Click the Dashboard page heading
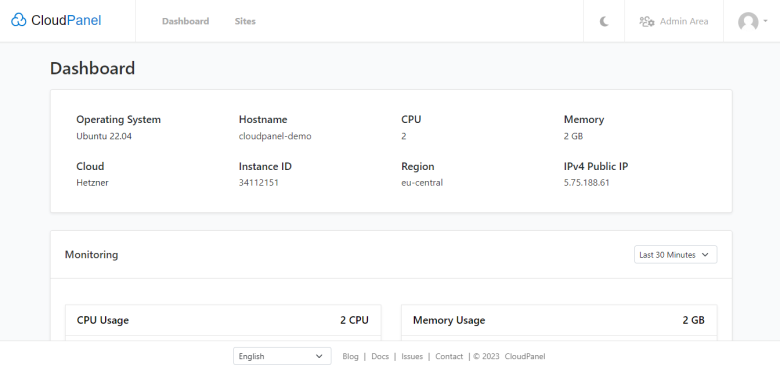This screenshot has height=369, width=780. (x=93, y=68)
